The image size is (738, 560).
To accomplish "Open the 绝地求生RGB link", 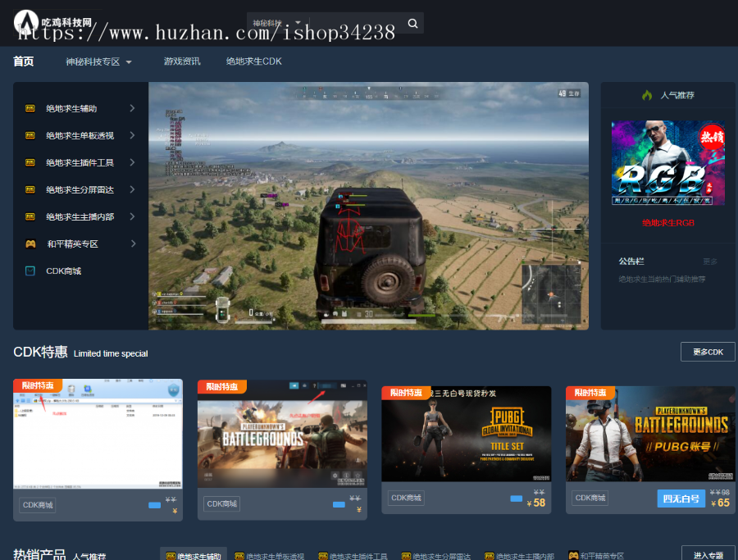I will click(x=667, y=223).
